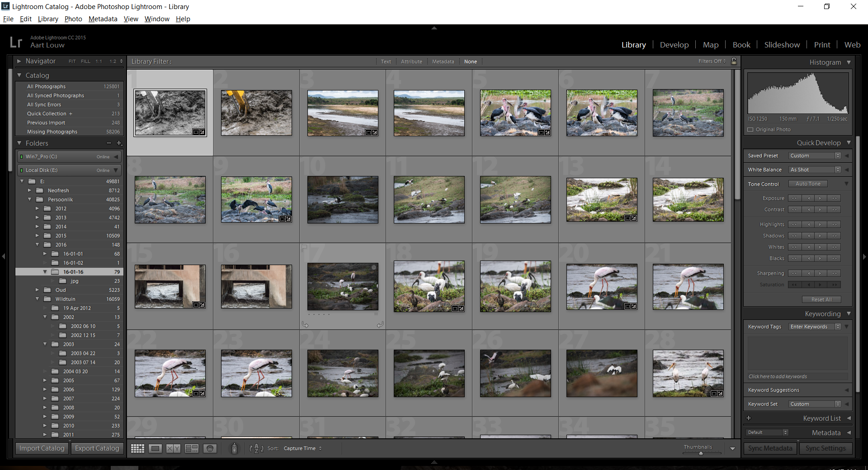868x470 pixels.
Task: Increase Blacks by a small step
Action: 820,258
